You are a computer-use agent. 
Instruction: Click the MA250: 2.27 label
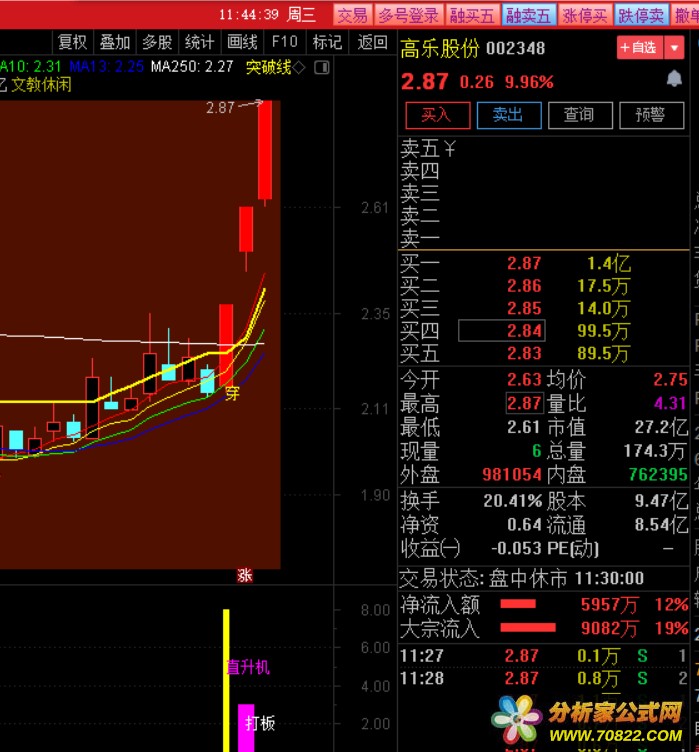tap(192, 67)
